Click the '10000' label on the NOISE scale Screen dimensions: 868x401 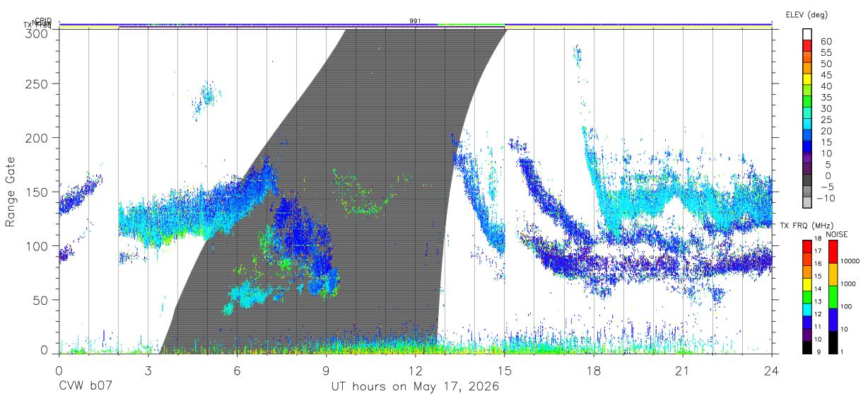click(x=852, y=261)
